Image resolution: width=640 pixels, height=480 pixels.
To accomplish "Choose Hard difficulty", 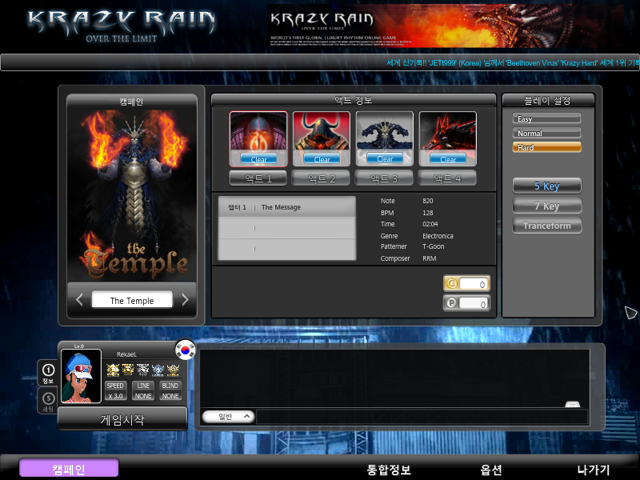I will pyautogui.click(x=547, y=147).
